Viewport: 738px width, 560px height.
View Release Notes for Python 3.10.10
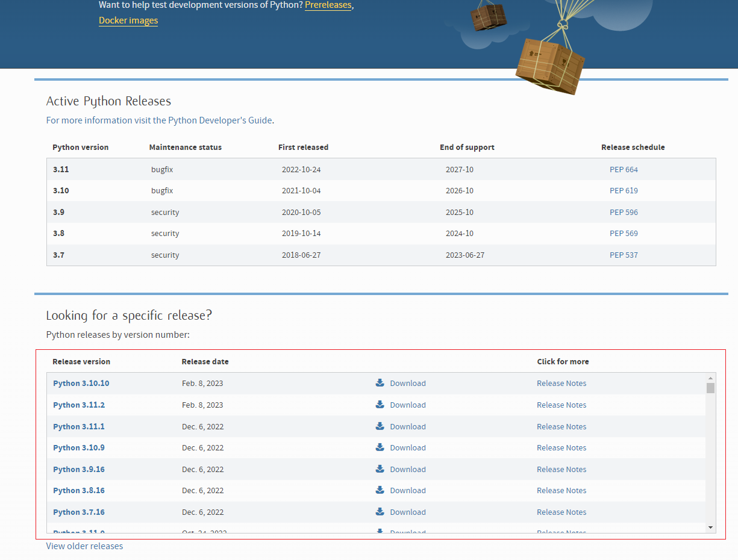(561, 384)
